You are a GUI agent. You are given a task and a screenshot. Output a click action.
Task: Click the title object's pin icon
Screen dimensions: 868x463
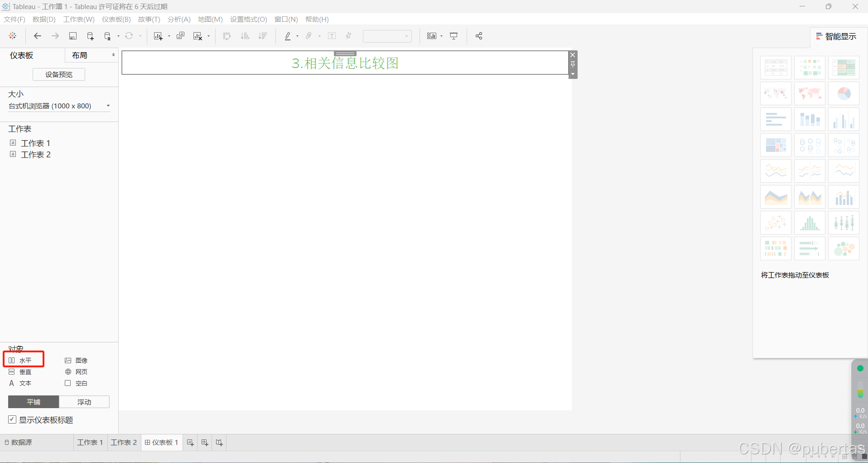(x=573, y=64)
